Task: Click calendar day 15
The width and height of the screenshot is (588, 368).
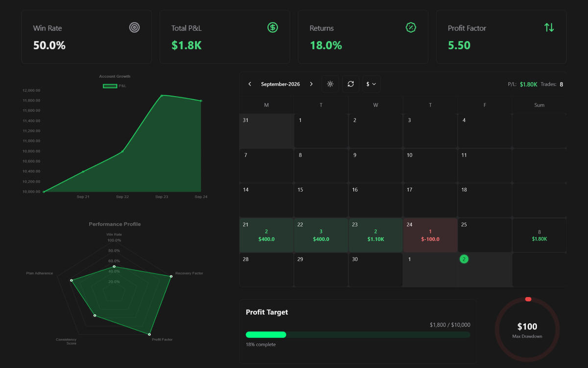Action: 321,201
